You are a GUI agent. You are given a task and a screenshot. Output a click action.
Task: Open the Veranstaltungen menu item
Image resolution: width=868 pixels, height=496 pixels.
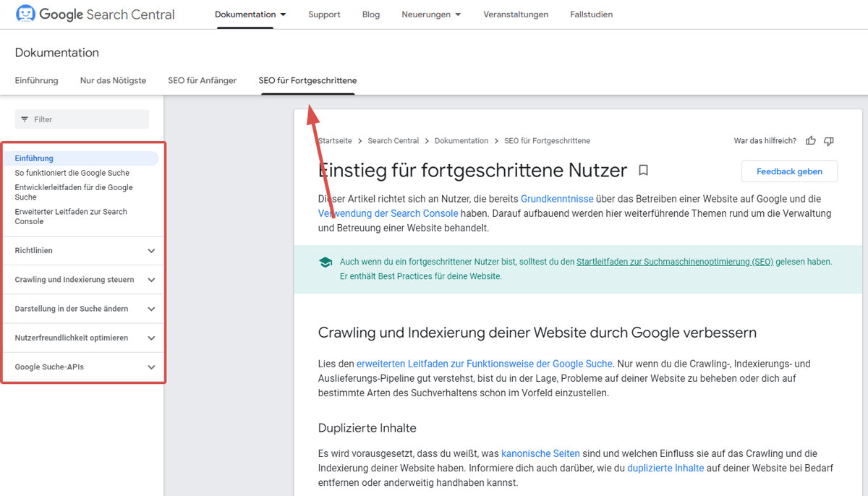(x=516, y=14)
